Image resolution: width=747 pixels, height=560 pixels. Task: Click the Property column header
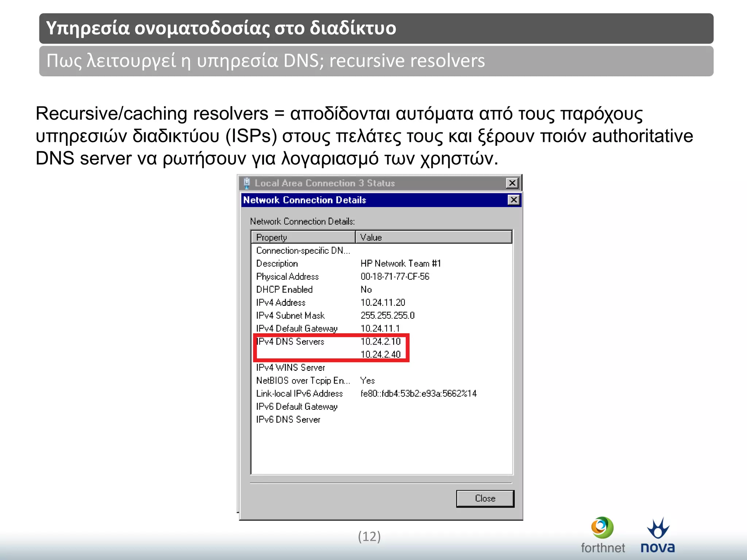coord(303,237)
